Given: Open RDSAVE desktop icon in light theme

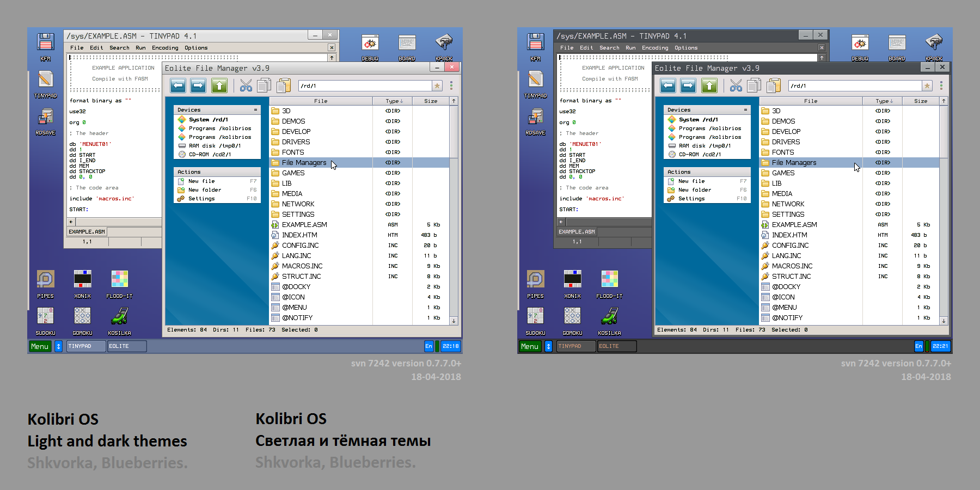Looking at the screenshot, I should (x=46, y=121).
